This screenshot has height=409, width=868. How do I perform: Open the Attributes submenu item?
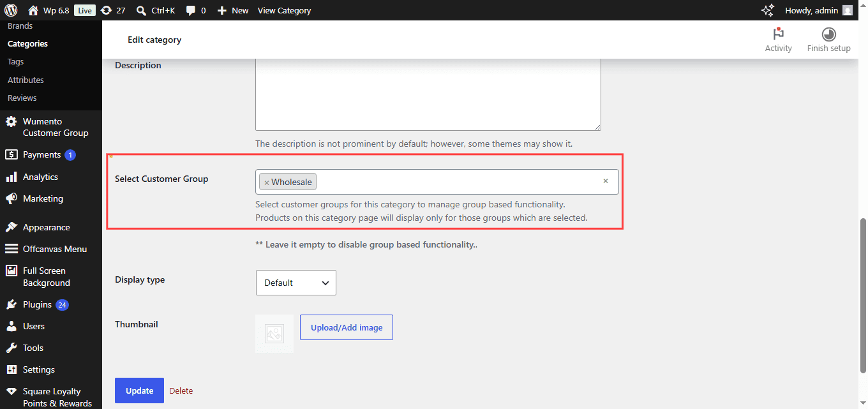26,80
